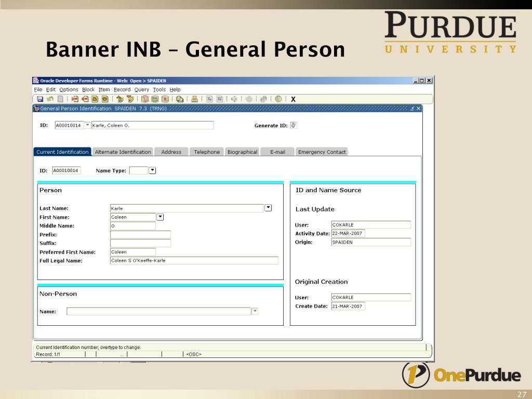Image resolution: width=532 pixels, height=399 pixels.
Task: Click the Next Block toolbar icon
Action: (130, 99)
